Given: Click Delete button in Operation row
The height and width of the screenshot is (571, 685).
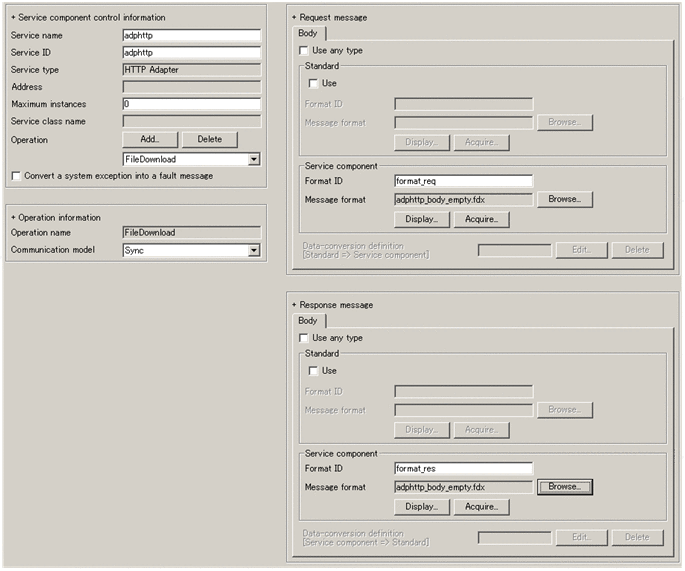Looking at the screenshot, I should pos(209,140).
